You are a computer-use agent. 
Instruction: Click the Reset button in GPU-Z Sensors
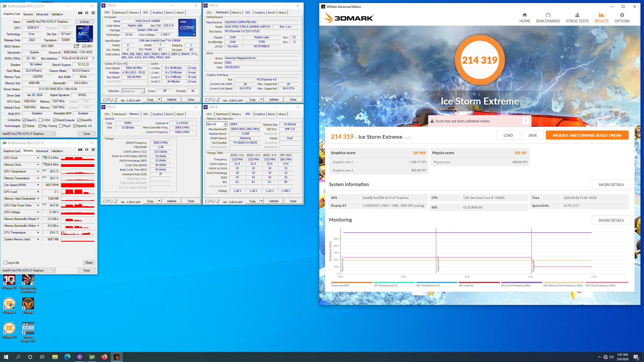pyautogui.click(x=89, y=263)
